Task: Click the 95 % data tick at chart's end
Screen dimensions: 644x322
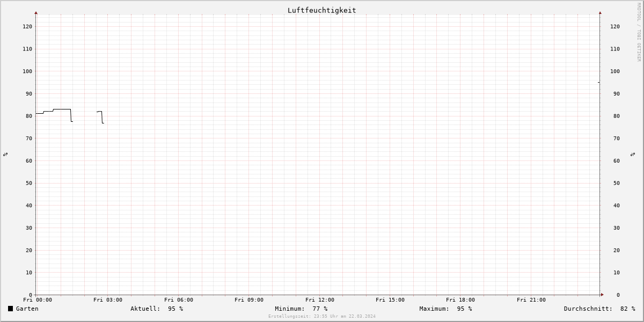Action: (599, 82)
